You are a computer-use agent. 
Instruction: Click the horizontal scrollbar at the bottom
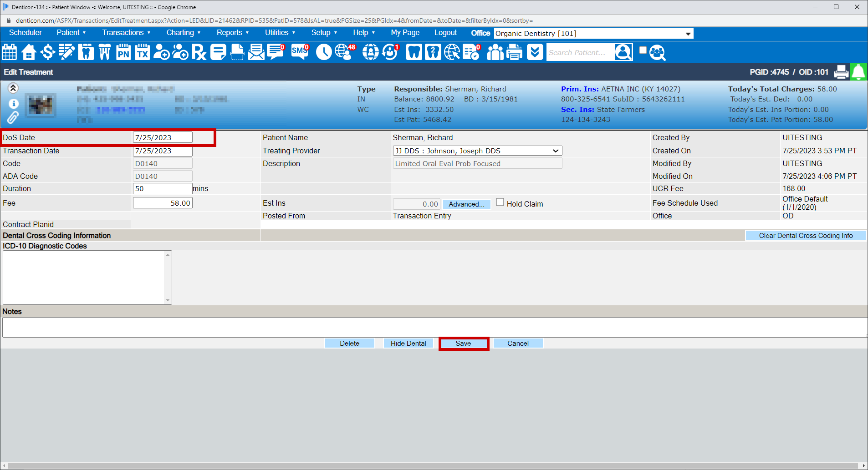pyautogui.click(x=433, y=465)
